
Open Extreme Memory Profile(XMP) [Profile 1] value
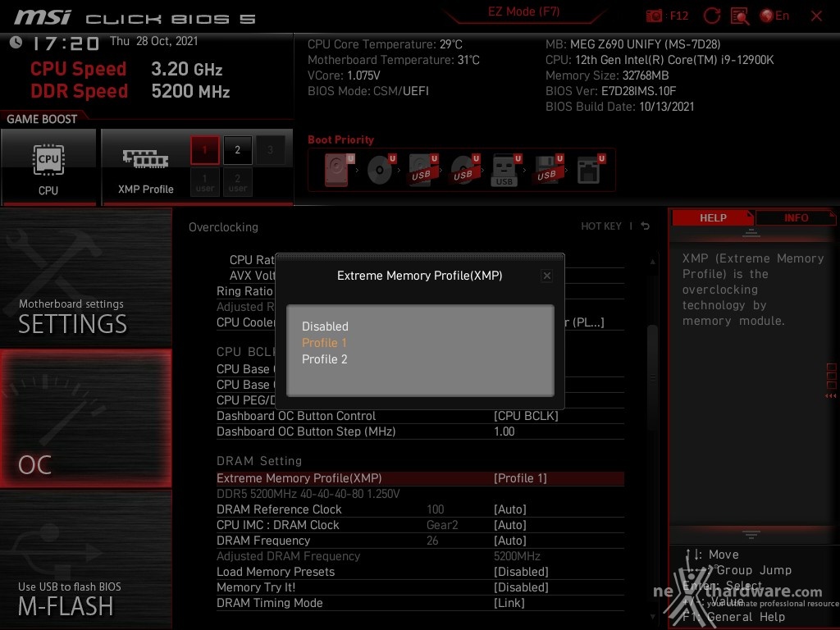(x=520, y=478)
